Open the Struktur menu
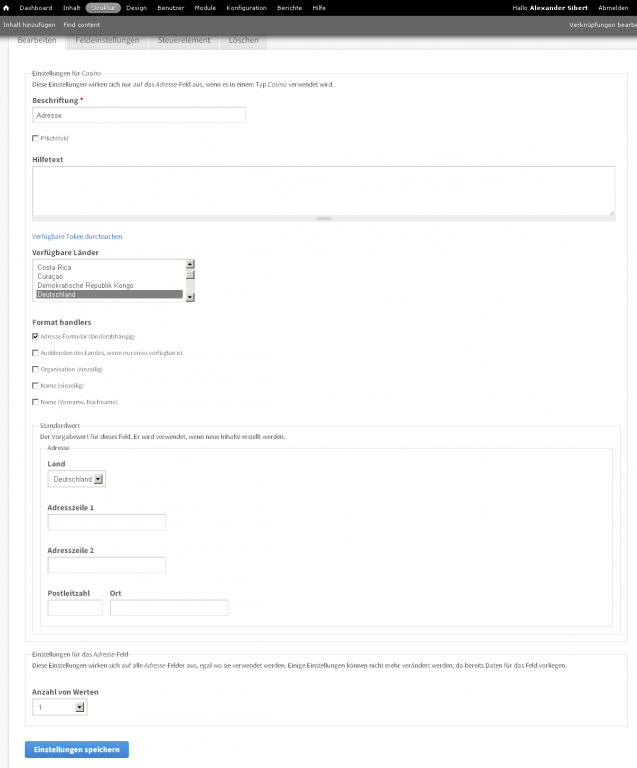The height and width of the screenshot is (768, 637). click(x=103, y=7)
